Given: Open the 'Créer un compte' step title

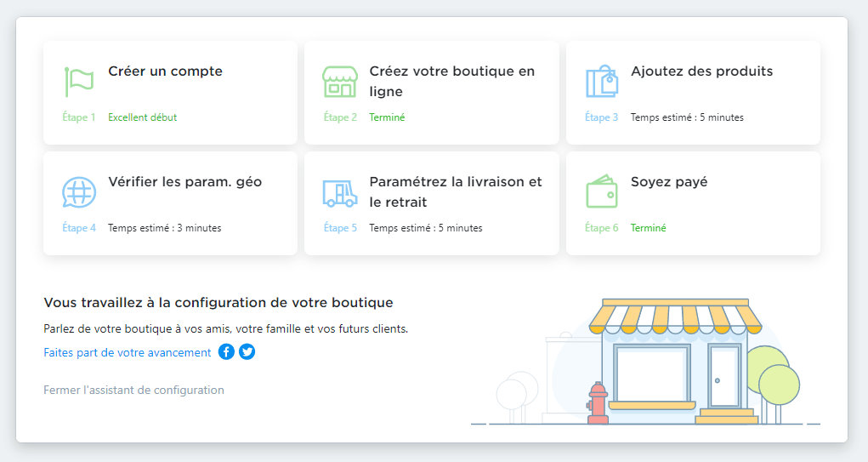Looking at the screenshot, I should tap(165, 71).
